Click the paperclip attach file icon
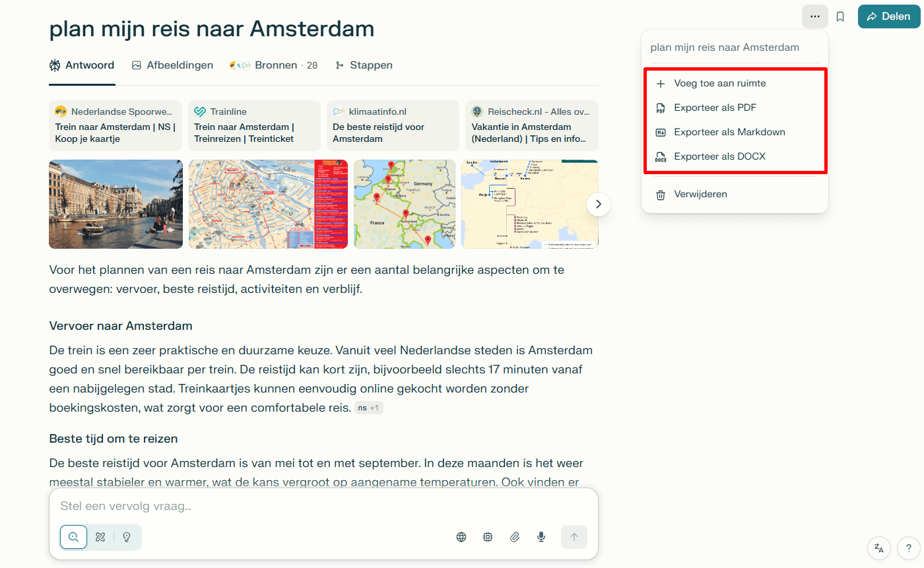Screen dimensions: 924x568 pyautogui.click(x=515, y=537)
